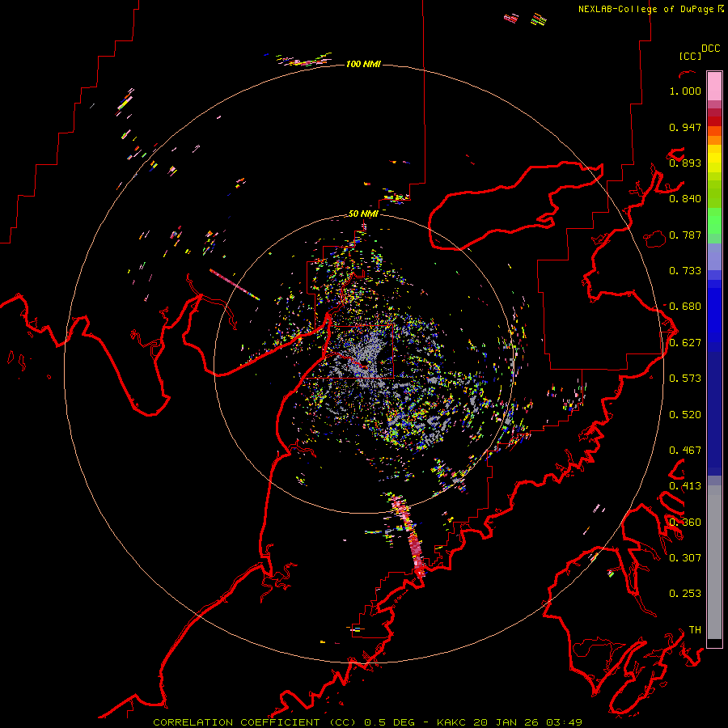Click the 0.733 legend value
The width and height of the screenshot is (728, 728).
pyautogui.click(x=685, y=271)
